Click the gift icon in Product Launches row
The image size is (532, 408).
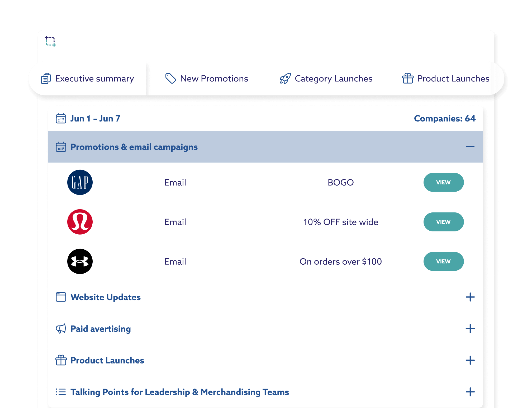click(61, 360)
